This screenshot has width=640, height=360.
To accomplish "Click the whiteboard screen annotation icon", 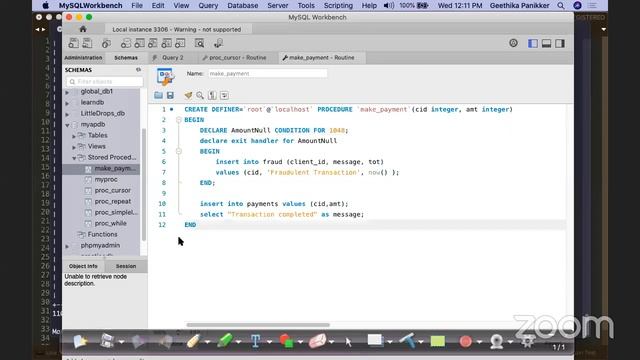I will (x=375, y=340).
